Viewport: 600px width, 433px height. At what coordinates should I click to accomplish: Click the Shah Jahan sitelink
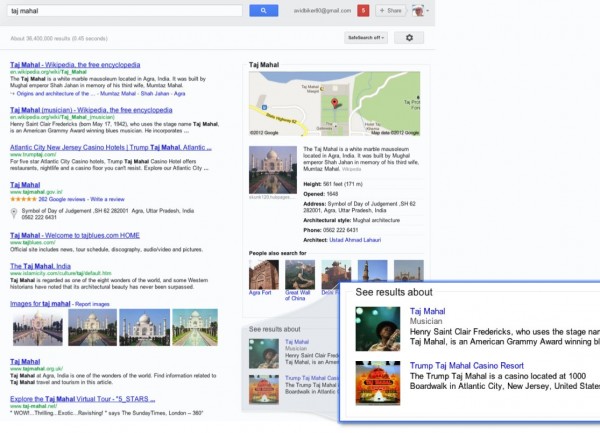155,94
